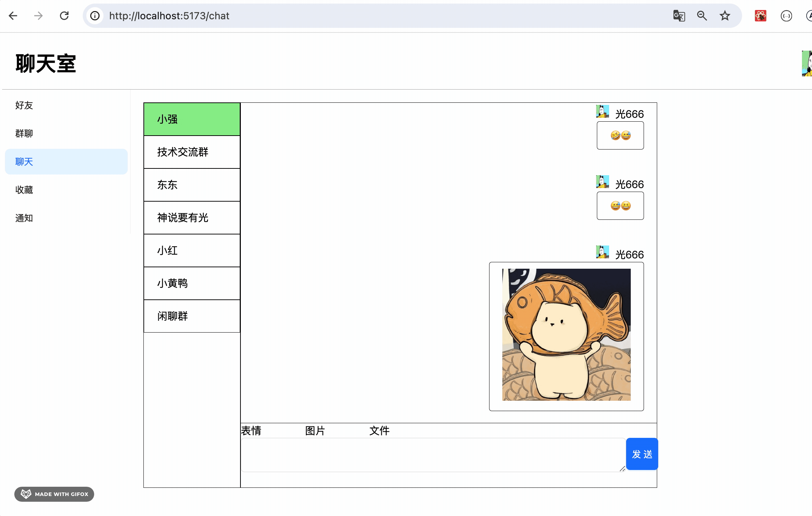Open the Google Translate icon
Image resolution: width=812 pixels, height=516 pixels.
coord(679,16)
